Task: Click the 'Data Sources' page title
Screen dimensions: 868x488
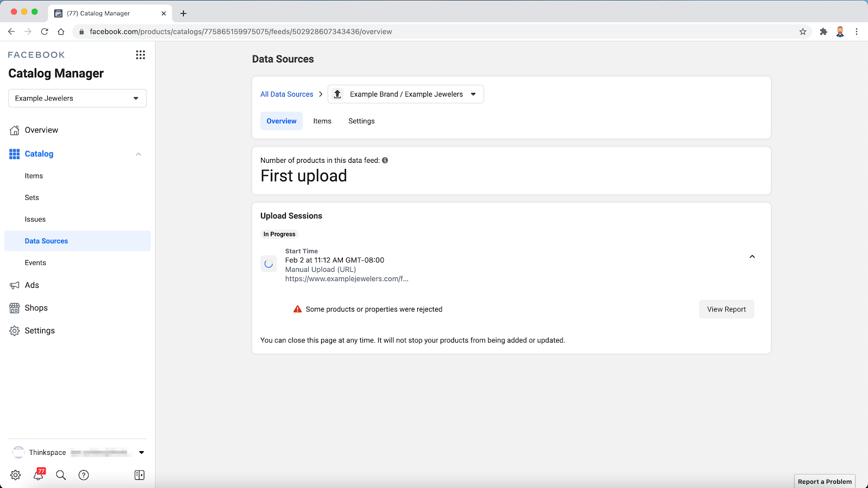Action: tap(283, 59)
